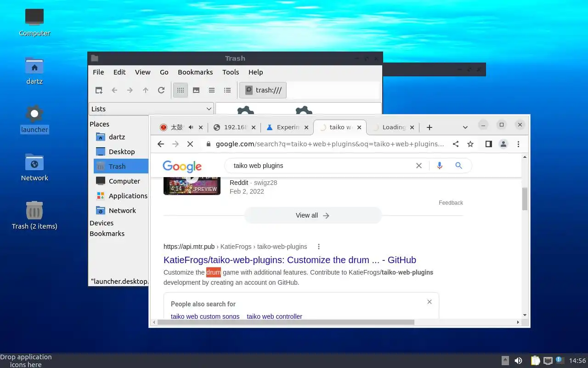Click the Bookmarks heading in sidebar

tap(107, 233)
